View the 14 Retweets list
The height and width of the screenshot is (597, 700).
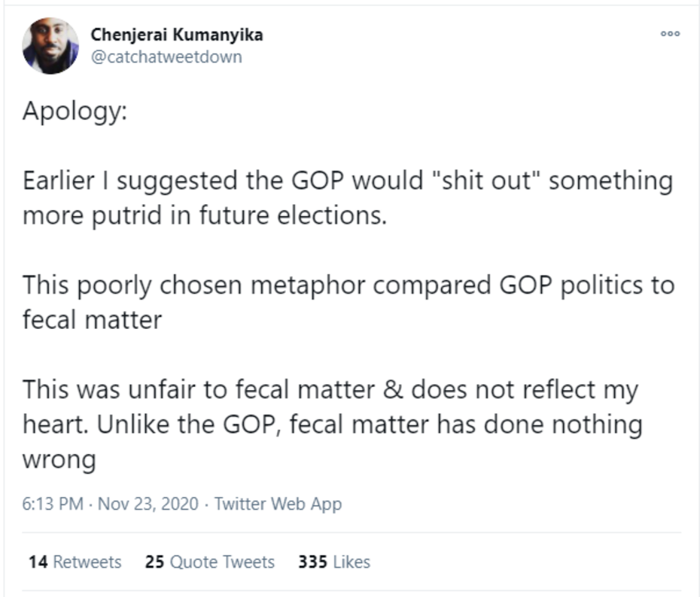pyautogui.click(x=75, y=562)
